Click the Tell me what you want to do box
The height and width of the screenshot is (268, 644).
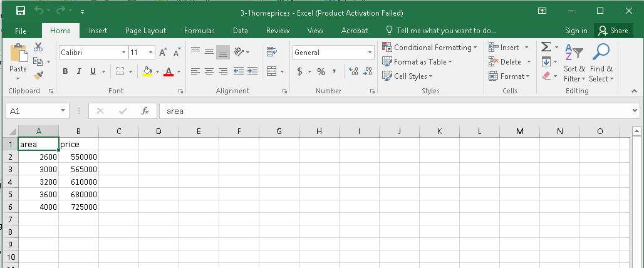coord(442,31)
